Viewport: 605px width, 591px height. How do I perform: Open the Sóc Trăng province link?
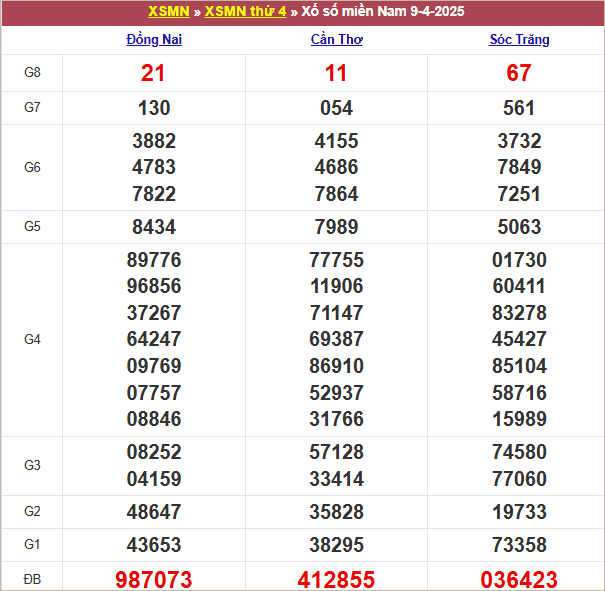519,39
